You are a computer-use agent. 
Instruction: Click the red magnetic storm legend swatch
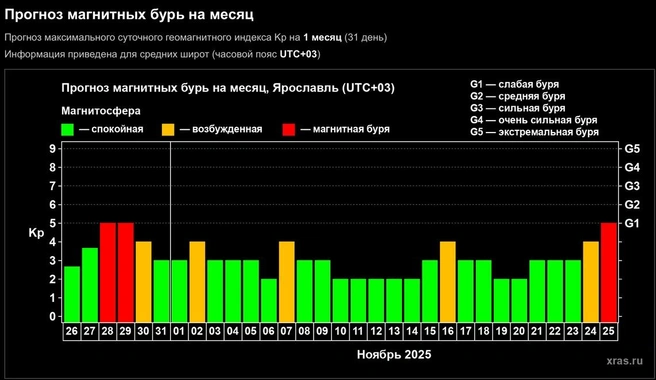tap(289, 130)
